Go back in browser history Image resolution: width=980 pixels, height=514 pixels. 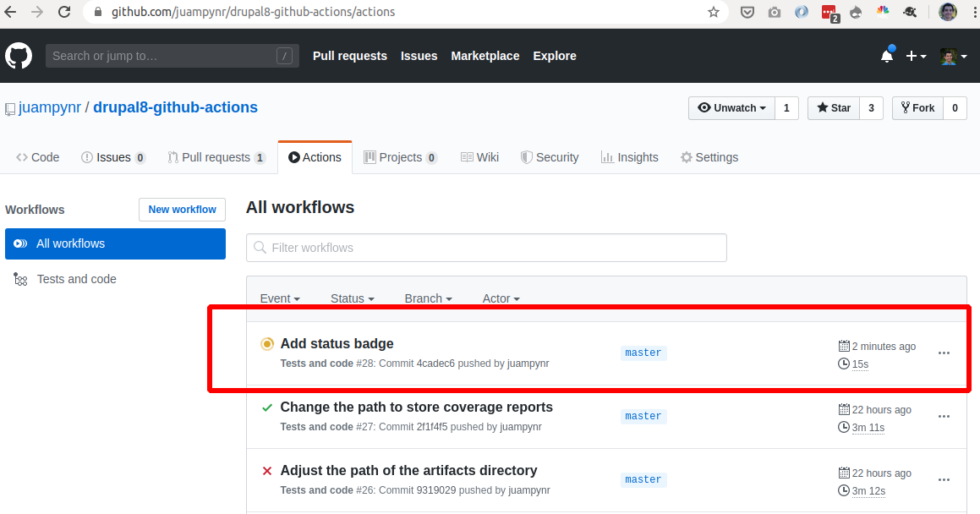coord(11,12)
